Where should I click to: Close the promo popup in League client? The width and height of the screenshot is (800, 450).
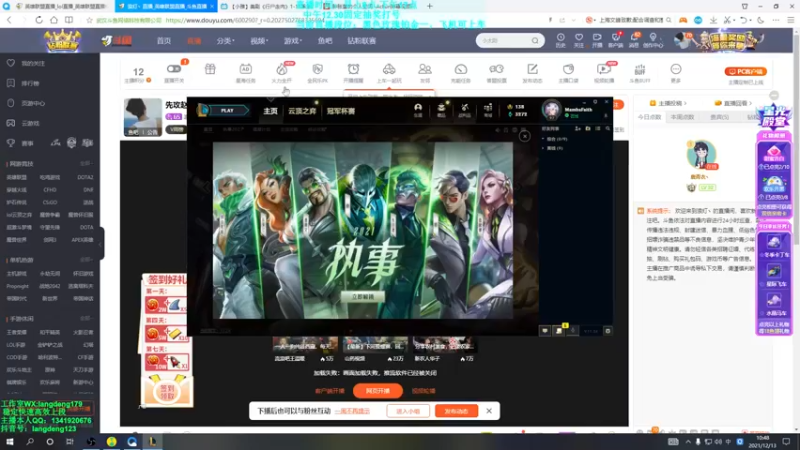(524, 136)
